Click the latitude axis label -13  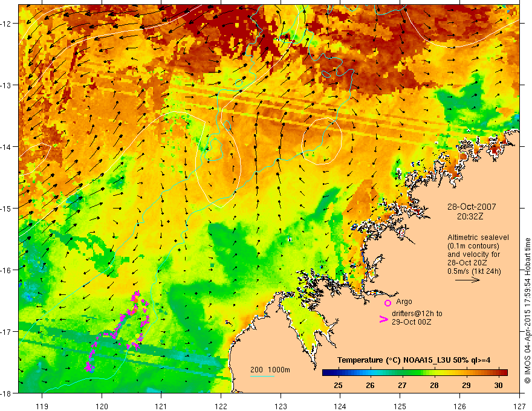point(5,85)
